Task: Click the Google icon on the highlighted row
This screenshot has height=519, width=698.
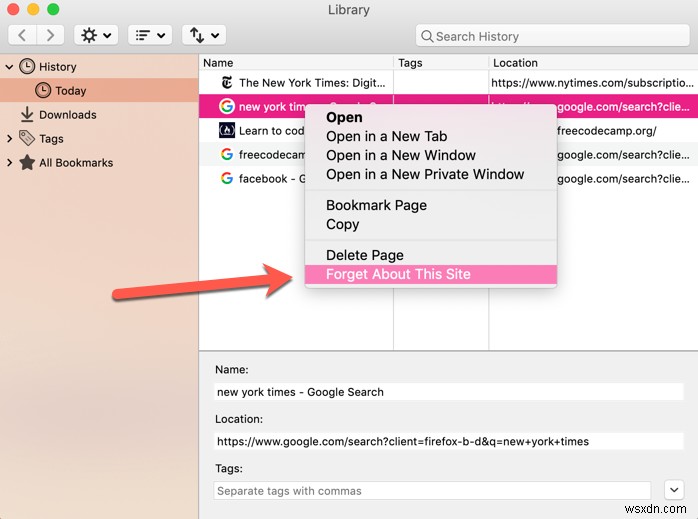Action: (227, 106)
